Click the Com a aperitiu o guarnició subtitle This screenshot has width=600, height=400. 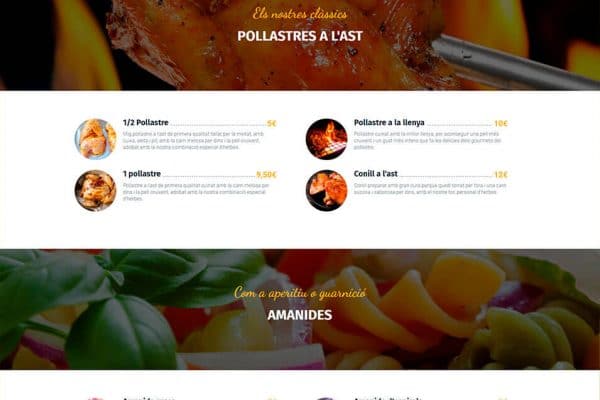300,293
